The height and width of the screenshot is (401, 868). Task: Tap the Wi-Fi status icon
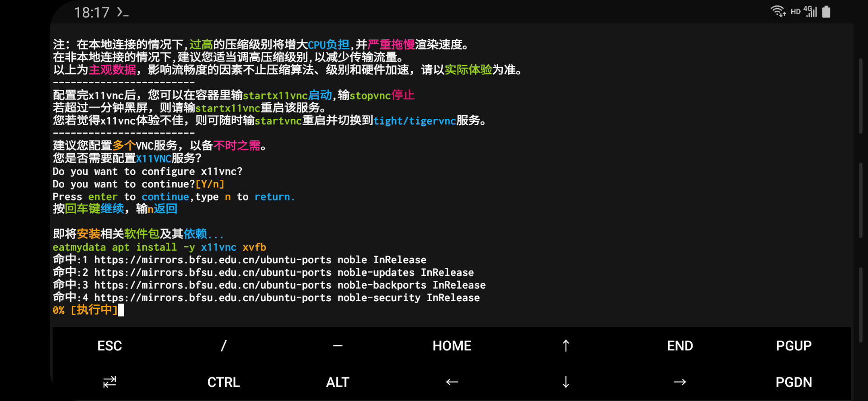tap(778, 11)
